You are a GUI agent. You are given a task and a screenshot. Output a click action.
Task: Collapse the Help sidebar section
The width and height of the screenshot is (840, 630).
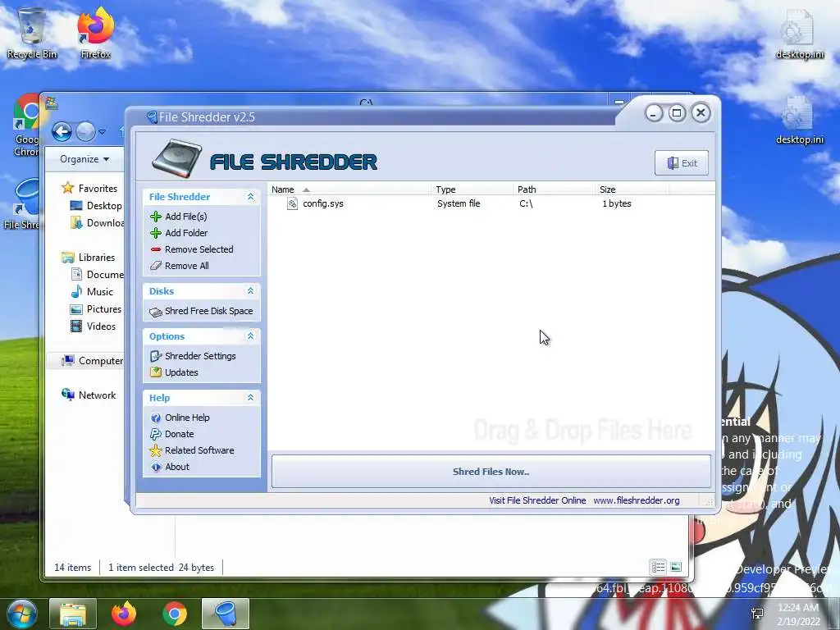click(250, 398)
